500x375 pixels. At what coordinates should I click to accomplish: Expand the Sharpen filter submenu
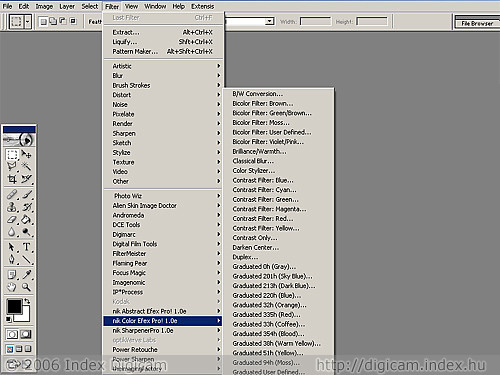click(163, 133)
